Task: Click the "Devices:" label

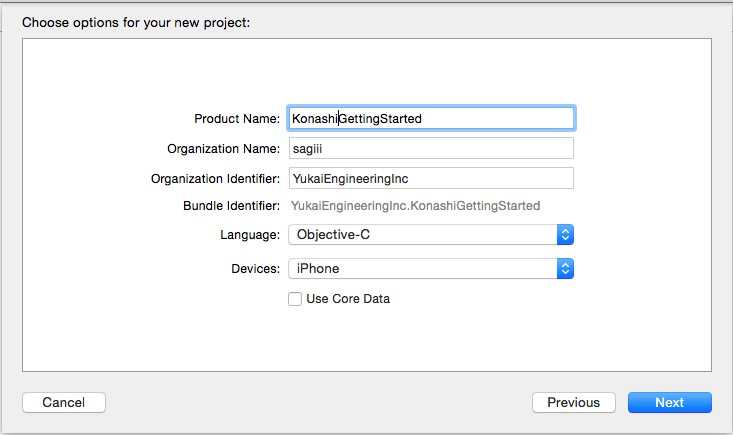Action: (253, 269)
